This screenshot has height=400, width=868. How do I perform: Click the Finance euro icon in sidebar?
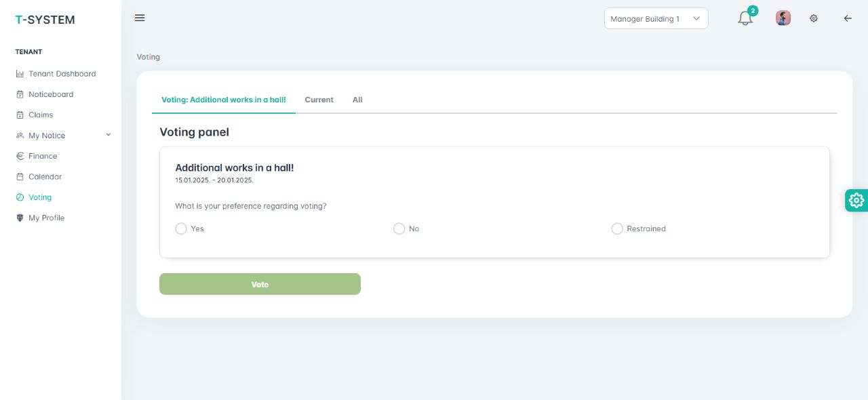point(20,156)
